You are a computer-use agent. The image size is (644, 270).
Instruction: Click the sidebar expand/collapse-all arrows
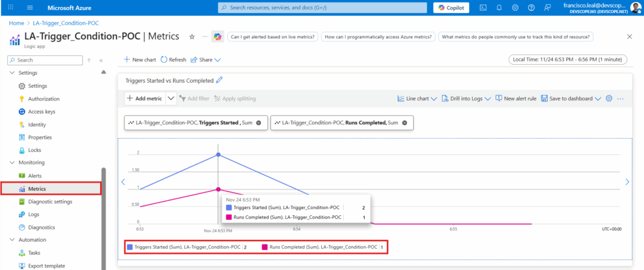point(89,60)
